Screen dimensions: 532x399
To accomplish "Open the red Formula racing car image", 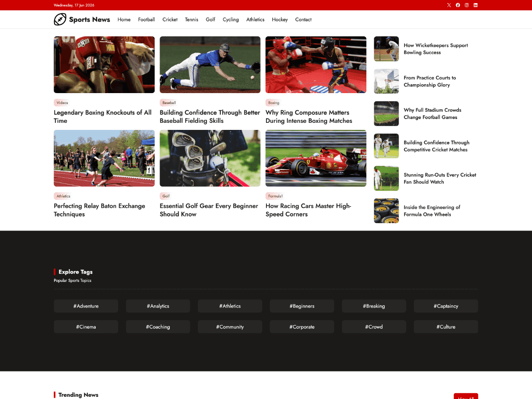I will tap(316, 158).
